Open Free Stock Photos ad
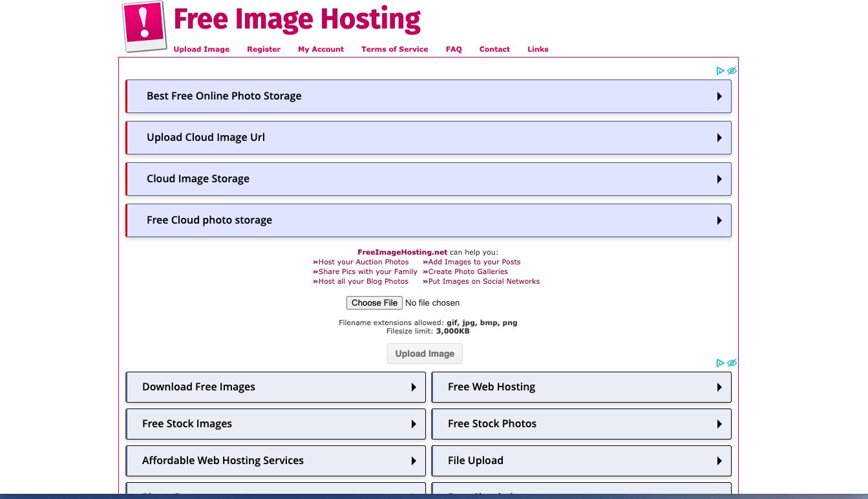 tap(582, 424)
